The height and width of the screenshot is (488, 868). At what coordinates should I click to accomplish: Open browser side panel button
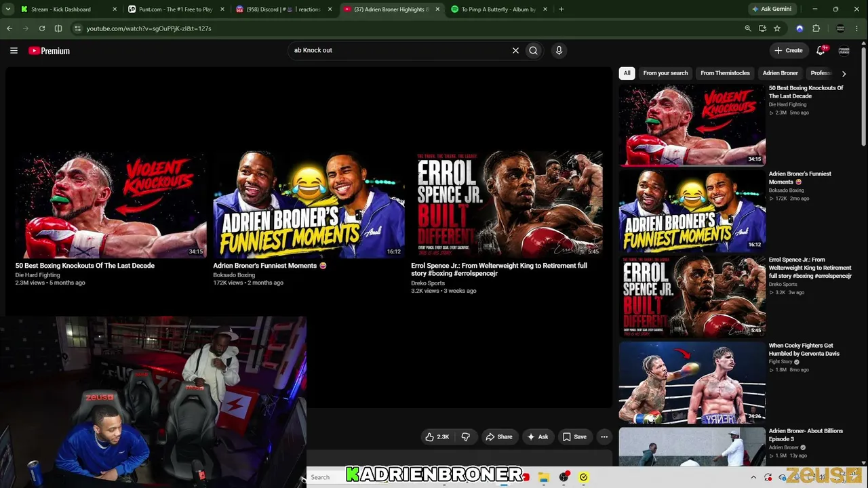pyautogui.click(x=58, y=28)
